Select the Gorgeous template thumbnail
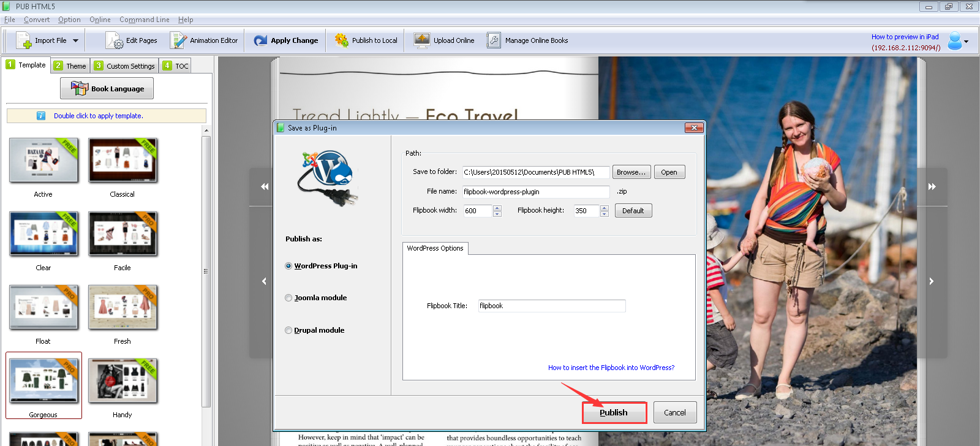 [x=43, y=381]
